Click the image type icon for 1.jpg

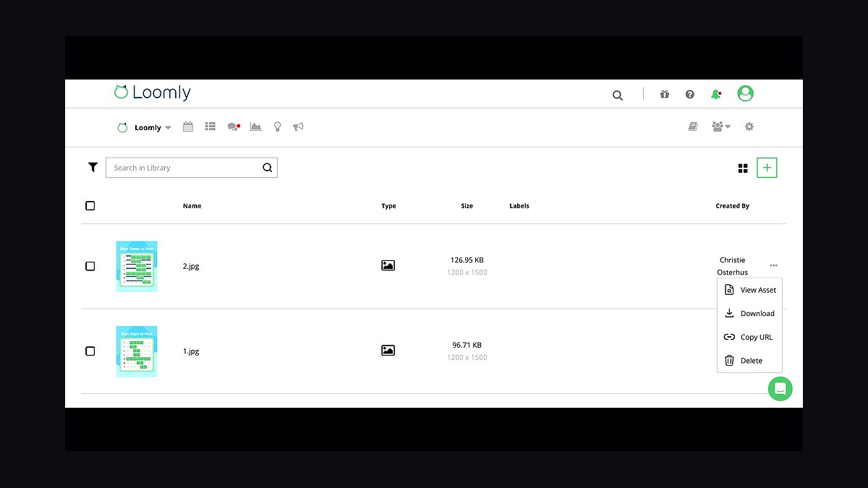(x=388, y=350)
